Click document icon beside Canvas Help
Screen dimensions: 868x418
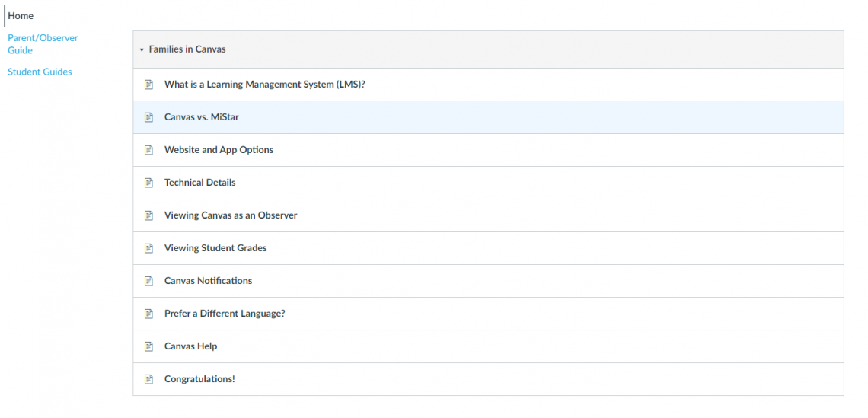click(x=149, y=346)
